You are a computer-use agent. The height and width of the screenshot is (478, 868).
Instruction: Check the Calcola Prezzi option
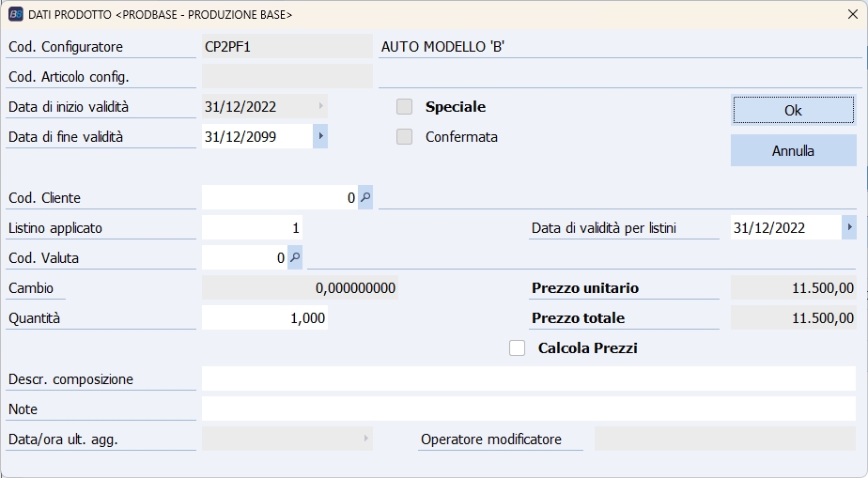517,348
